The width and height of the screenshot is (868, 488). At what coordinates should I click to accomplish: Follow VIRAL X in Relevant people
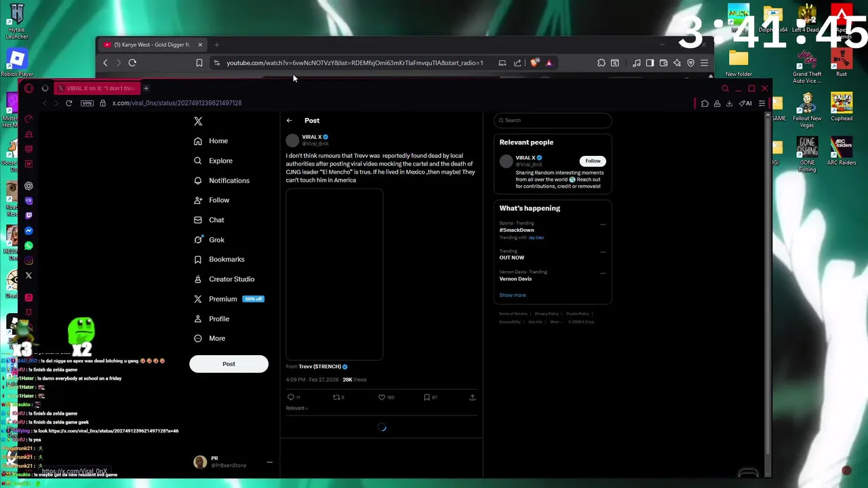point(593,161)
